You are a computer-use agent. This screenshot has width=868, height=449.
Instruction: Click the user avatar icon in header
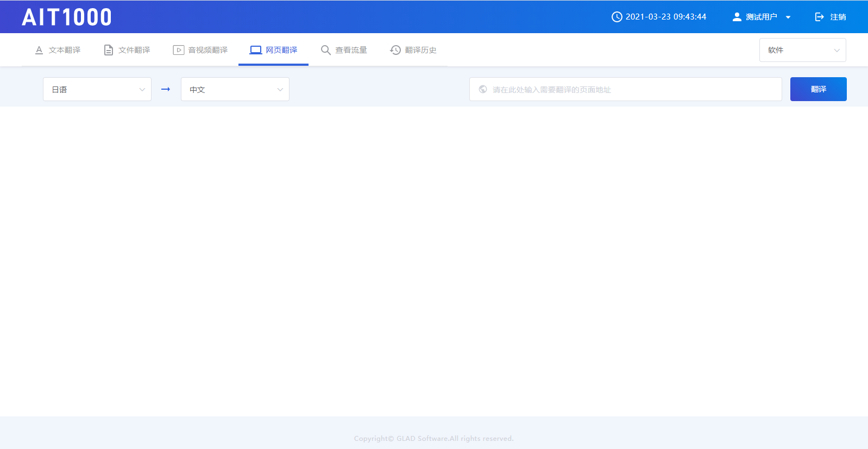[x=737, y=17]
